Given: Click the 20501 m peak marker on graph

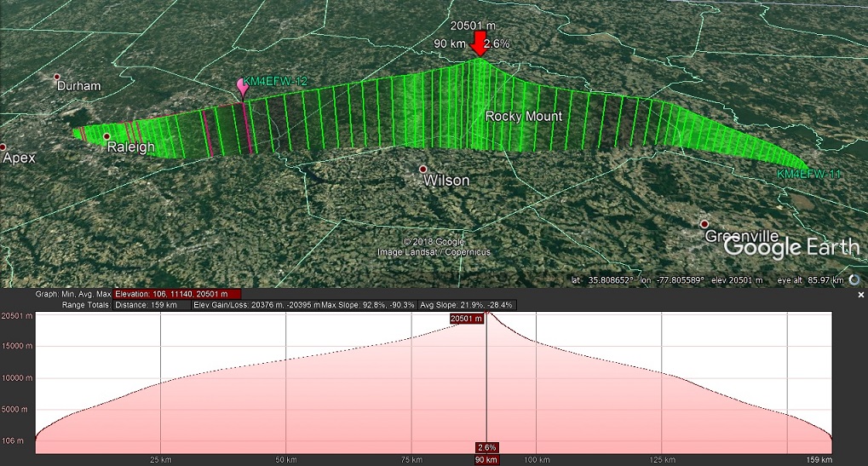Looking at the screenshot, I should coord(467,319).
